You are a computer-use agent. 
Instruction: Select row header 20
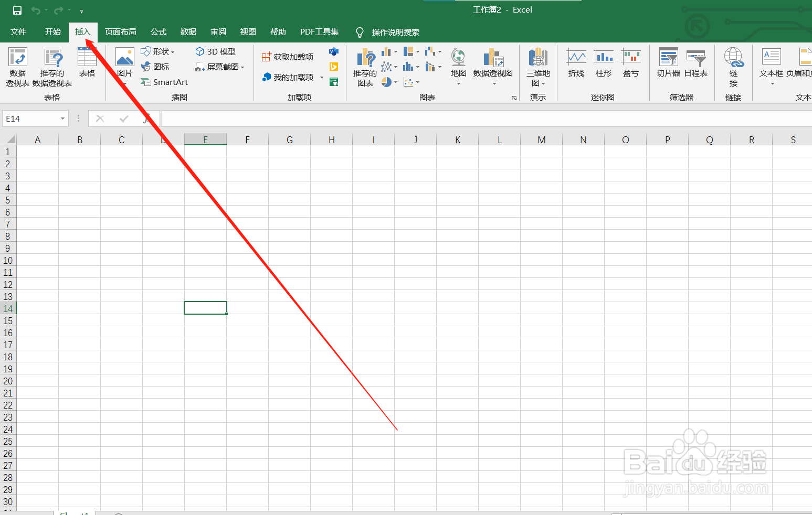pyautogui.click(x=8, y=381)
